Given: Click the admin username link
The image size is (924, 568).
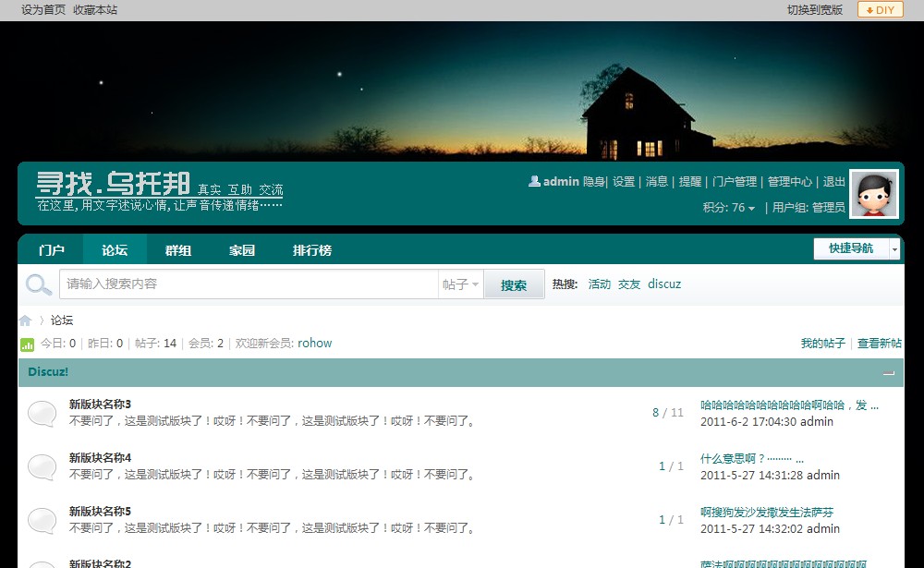Looking at the screenshot, I should [x=561, y=181].
